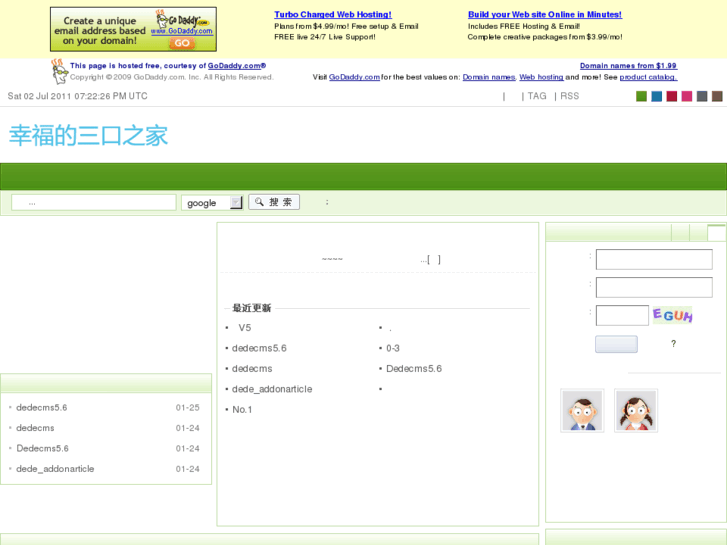Open the GoDaddy email address banner ad

(133, 29)
